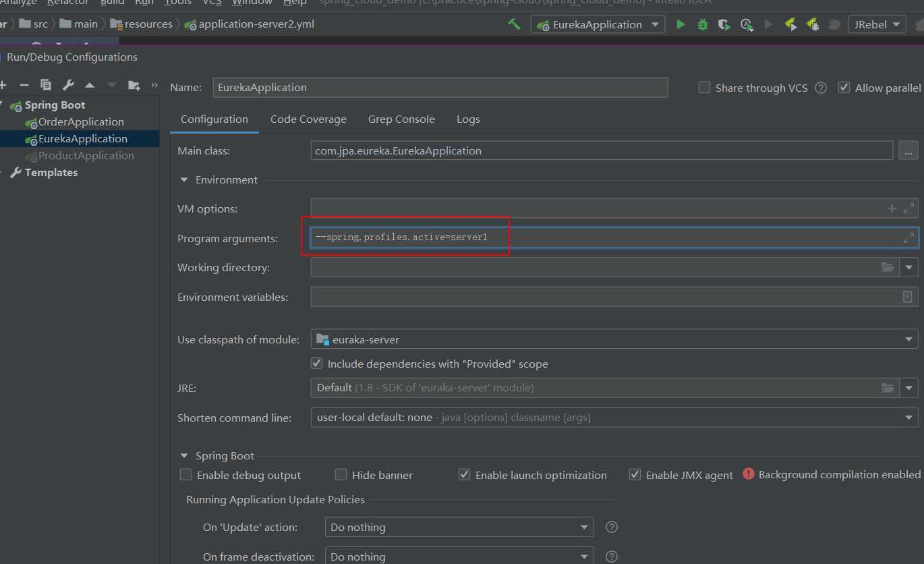Screen dimensions: 924x564
Task: Select the Spring Boot tree node
Action: 55,105
